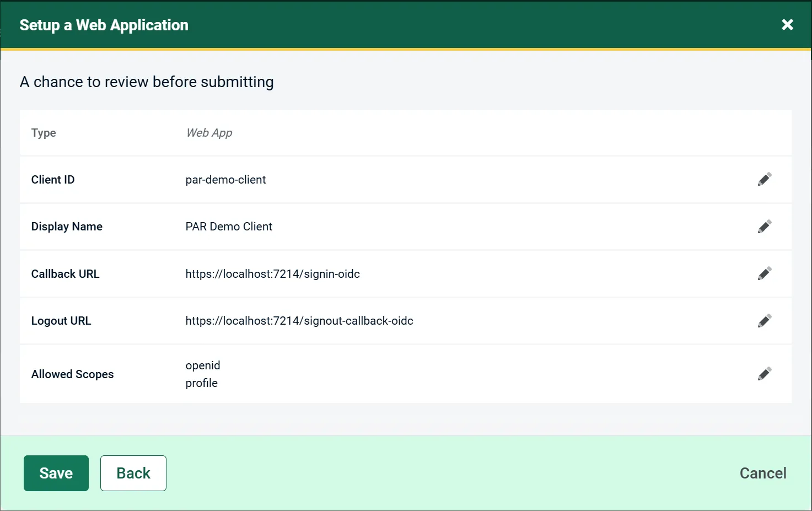
Task: Click the edit pencil icon for Client ID
Action: pyautogui.click(x=765, y=179)
